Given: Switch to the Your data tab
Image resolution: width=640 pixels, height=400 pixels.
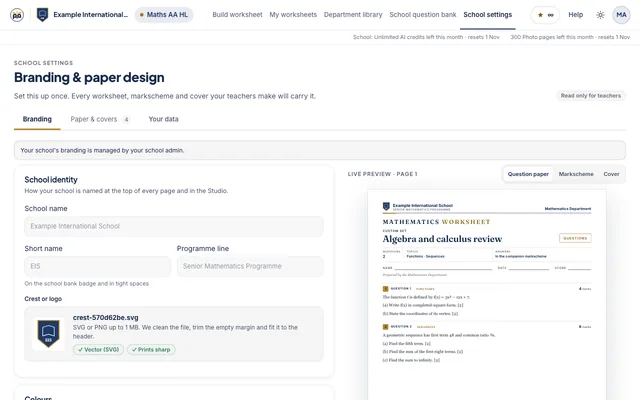Looking at the screenshot, I should (x=163, y=119).
